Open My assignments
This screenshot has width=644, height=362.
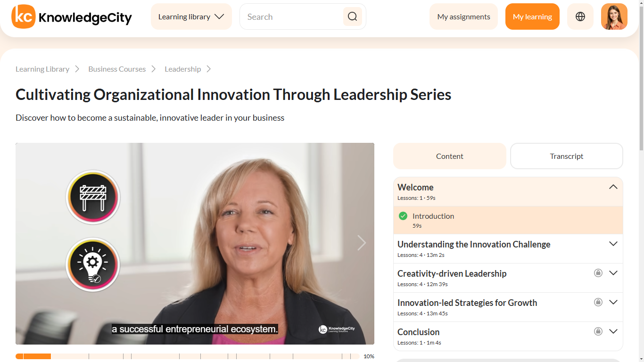point(463,17)
